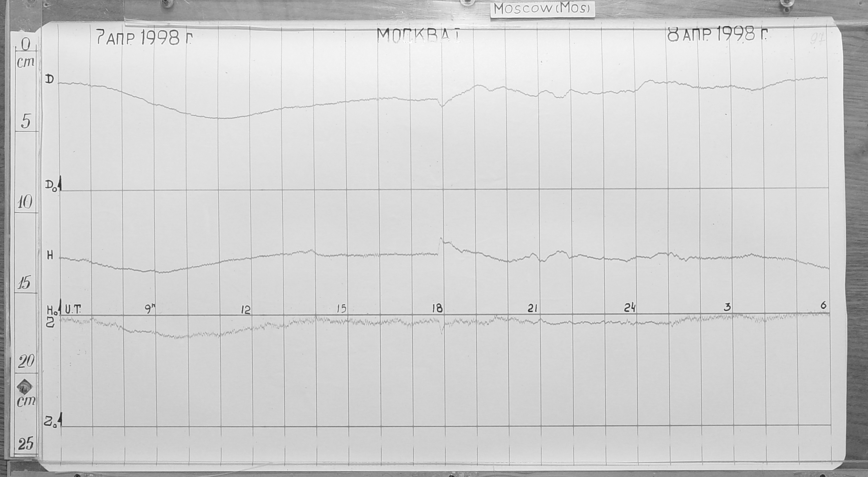Click the '25' cm ruler mark
The height and width of the screenshot is (477, 868).
click(26, 444)
